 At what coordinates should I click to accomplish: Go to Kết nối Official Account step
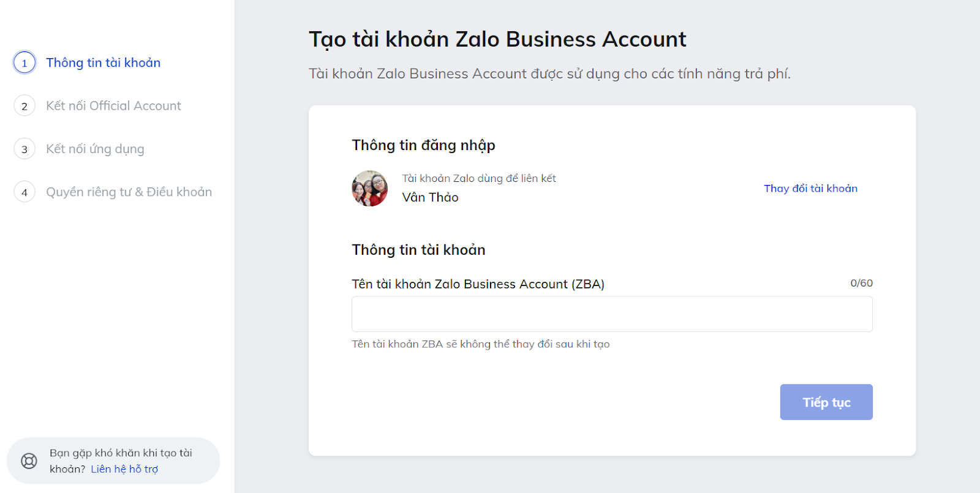(113, 106)
